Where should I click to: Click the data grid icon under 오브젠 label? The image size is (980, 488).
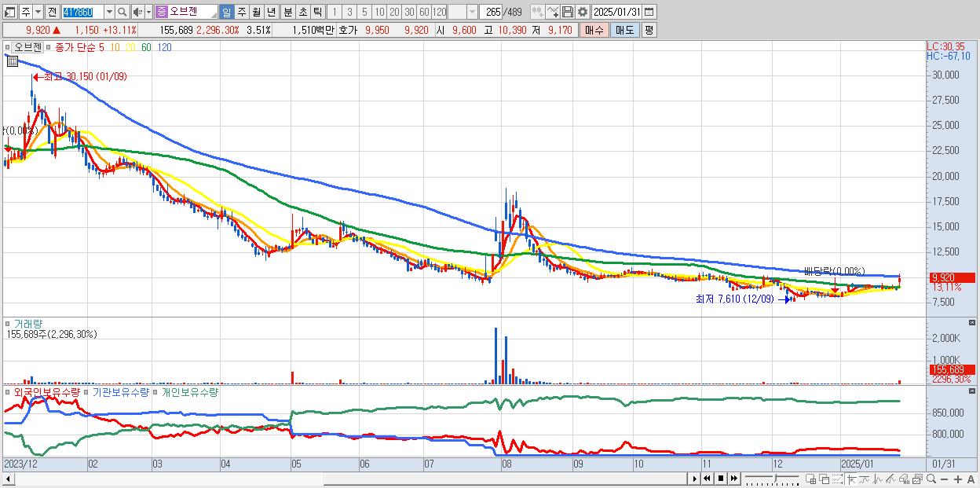click(12, 61)
